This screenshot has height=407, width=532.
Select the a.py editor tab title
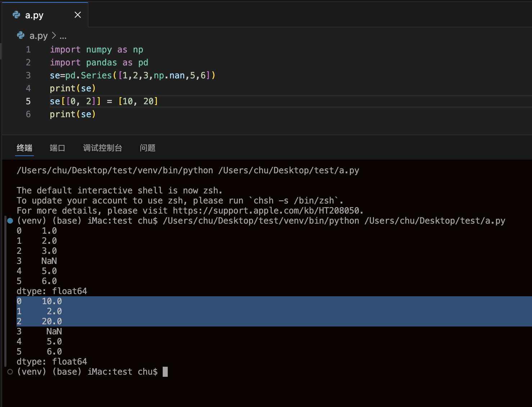click(34, 15)
